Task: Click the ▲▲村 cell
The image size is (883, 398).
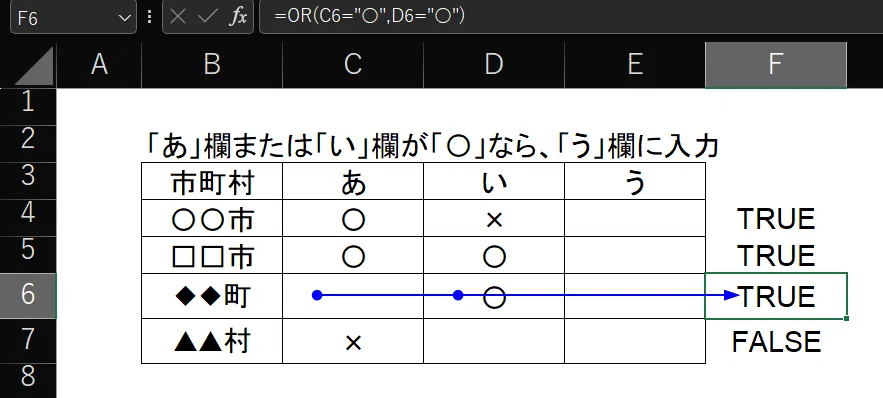Action: 212,341
